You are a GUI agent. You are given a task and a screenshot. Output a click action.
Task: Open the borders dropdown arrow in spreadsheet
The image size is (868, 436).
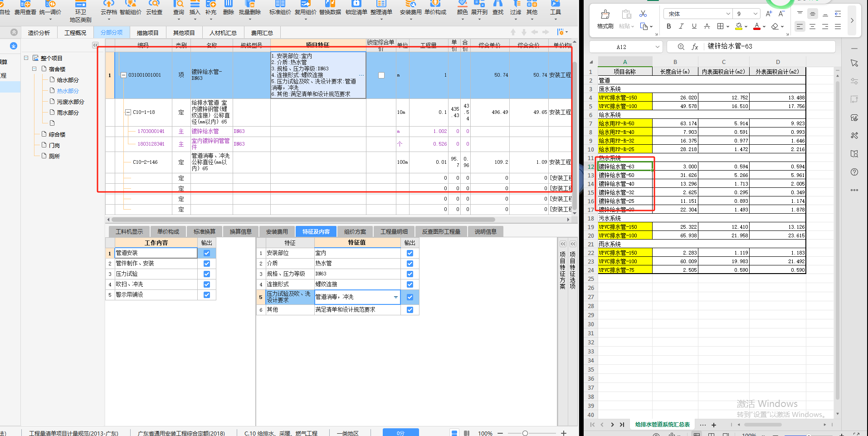pyautogui.click(x=728, y=26)
